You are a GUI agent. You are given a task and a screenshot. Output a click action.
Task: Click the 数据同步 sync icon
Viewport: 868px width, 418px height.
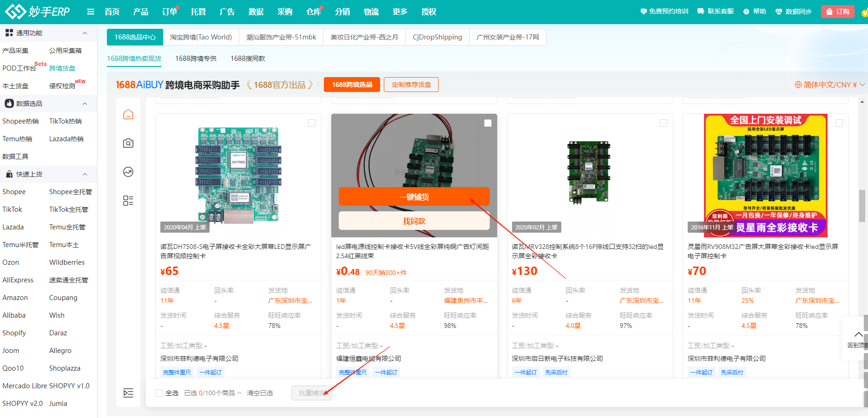(779, 12)
